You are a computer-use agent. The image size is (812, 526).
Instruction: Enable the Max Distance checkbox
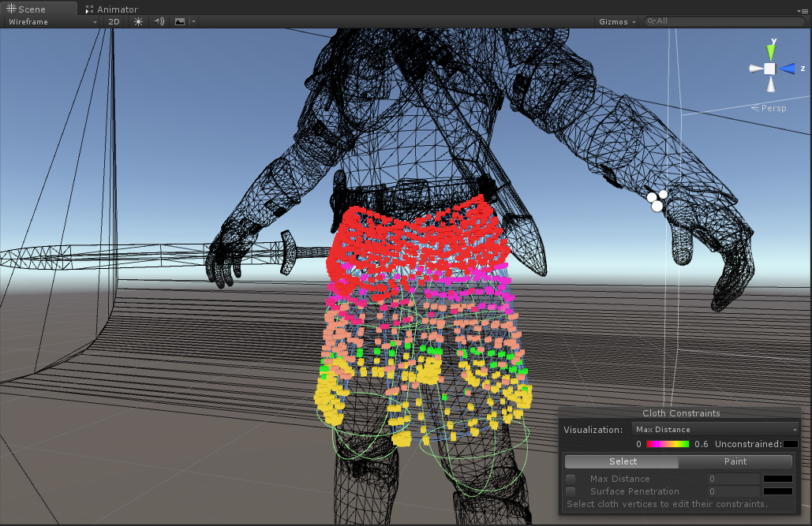571,479
